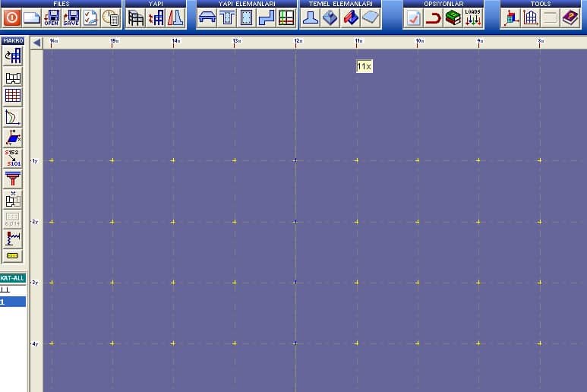The image size is (587, 392).
Task: Collapse panel with the left arrow button
Action: point(36,43)
